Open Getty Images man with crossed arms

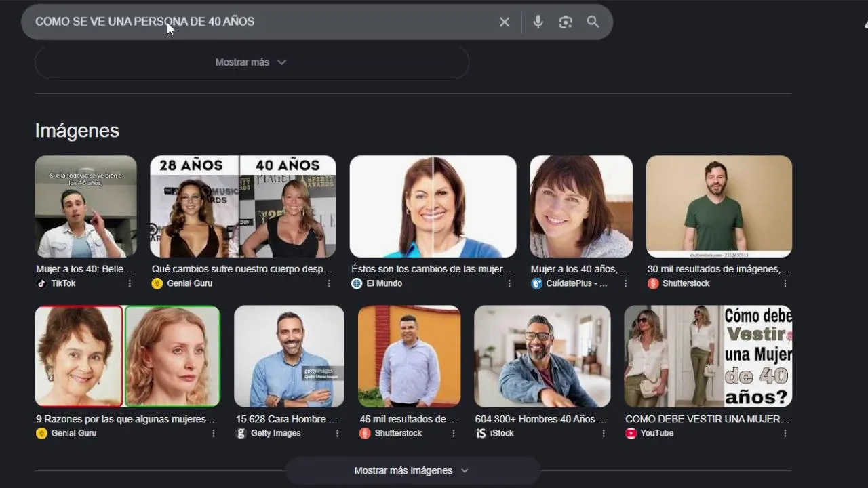pyautogui.click(x=289, y=356)
